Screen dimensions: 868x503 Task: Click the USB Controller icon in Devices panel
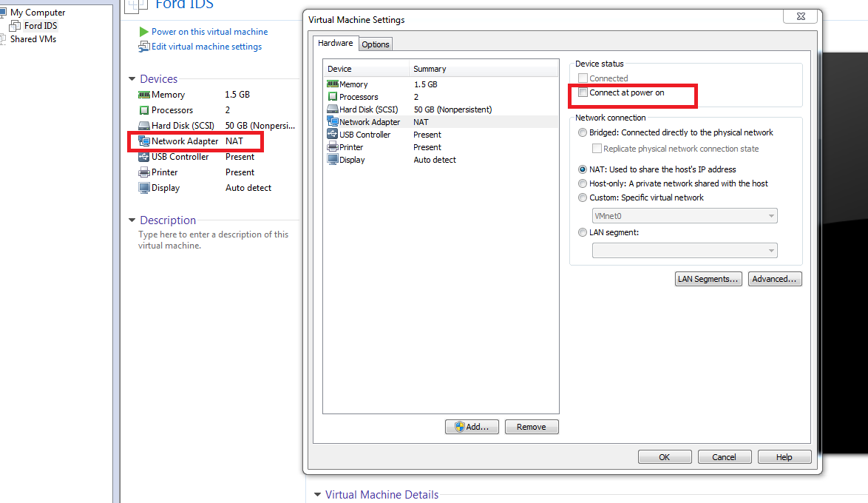144,157
